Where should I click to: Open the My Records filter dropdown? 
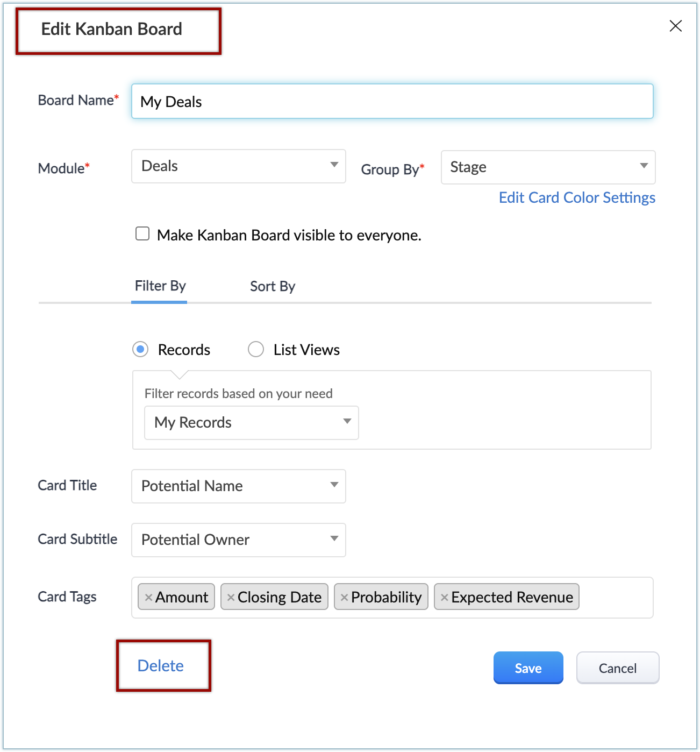pyautogui.click(x=251, y=423)
